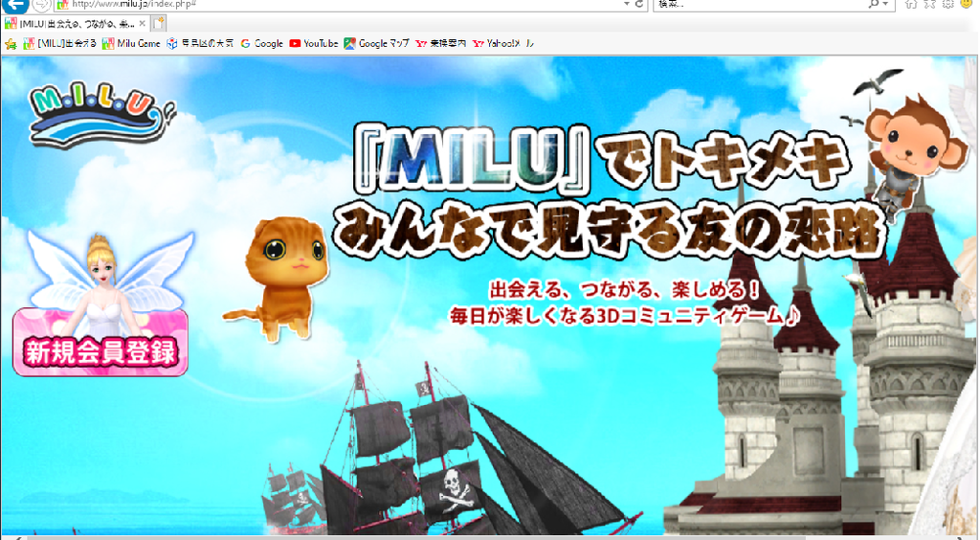Open the Google bookmark
Image resolution: width=980 pixels, height=540 pixels.
tap(262, 43)
